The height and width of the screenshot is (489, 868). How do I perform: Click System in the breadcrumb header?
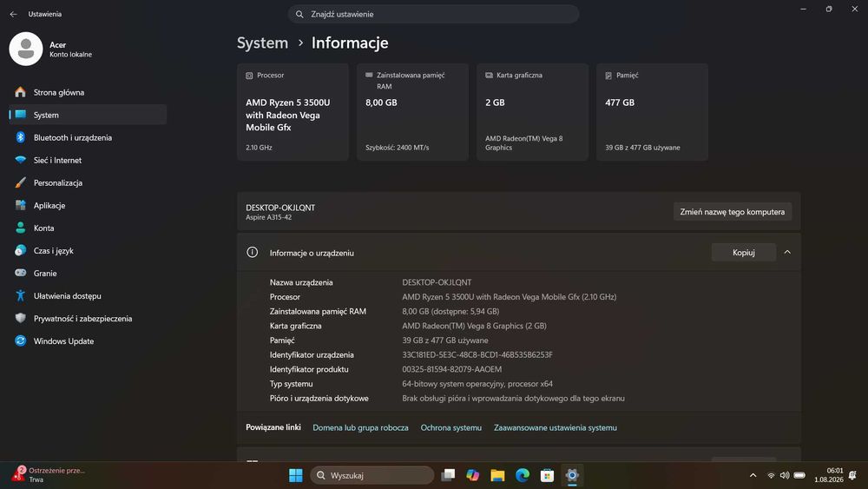pyautogui.click(x=262, y=43)
